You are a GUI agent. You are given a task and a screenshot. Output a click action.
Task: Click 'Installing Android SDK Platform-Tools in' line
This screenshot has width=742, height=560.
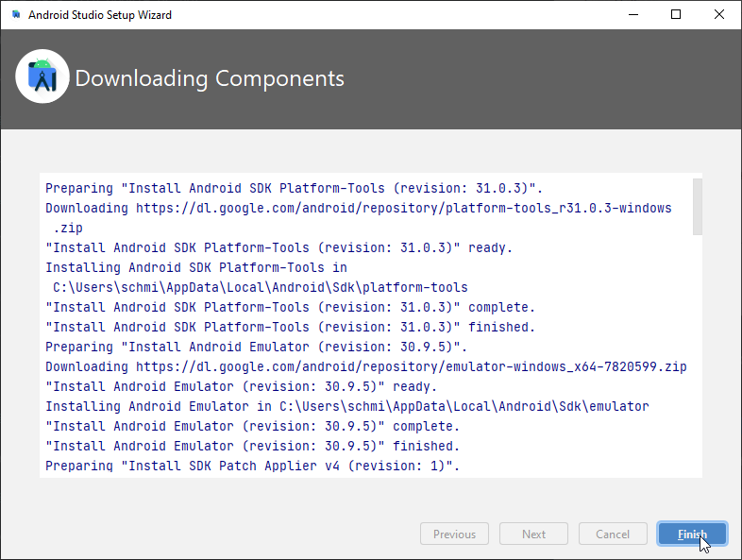(x=196, y=268)
